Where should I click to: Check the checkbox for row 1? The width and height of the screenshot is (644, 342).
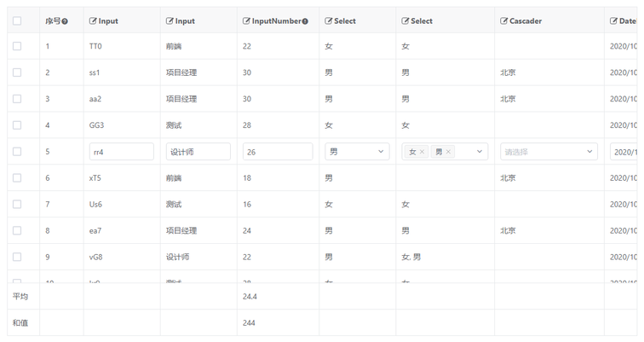click(x=17, y=47)
